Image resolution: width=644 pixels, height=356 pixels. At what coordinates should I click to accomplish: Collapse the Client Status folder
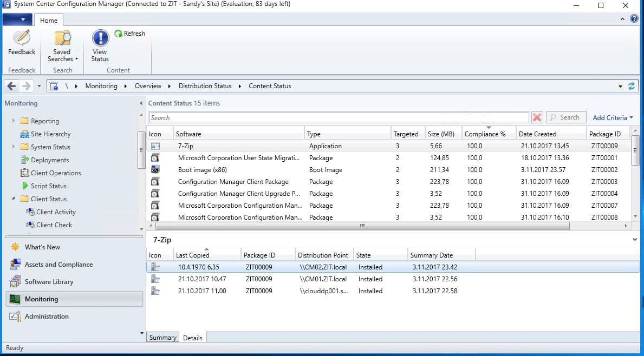tap(14, 199)
